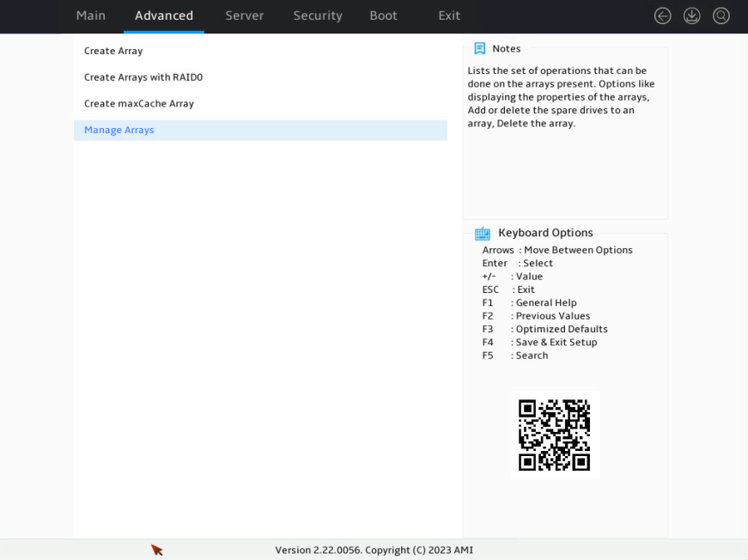Open the Server tab
Image resolution: width=748 pixels, height=560 pixels.
coord(244,15)
